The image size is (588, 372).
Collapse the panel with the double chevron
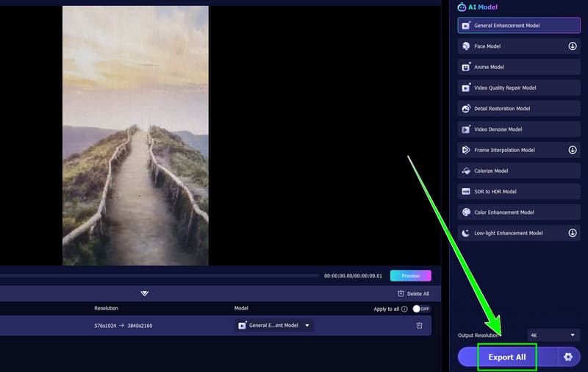point(145,293)
